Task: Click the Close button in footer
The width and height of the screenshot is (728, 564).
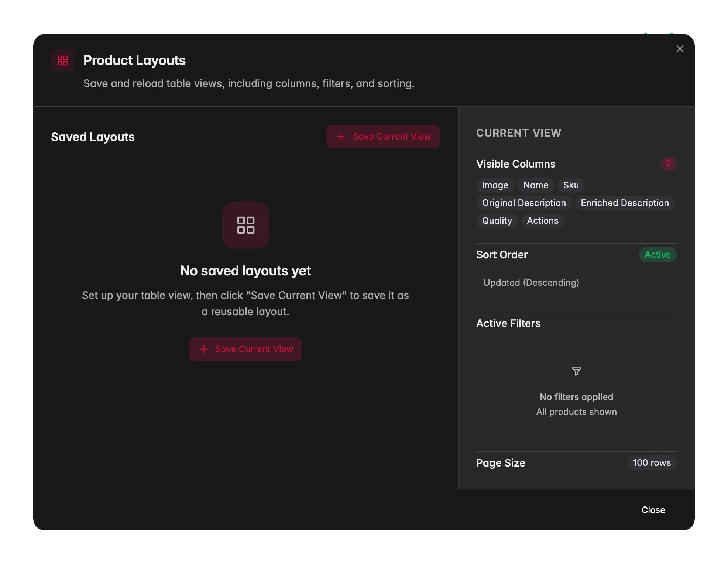Action: pos(653,510)
